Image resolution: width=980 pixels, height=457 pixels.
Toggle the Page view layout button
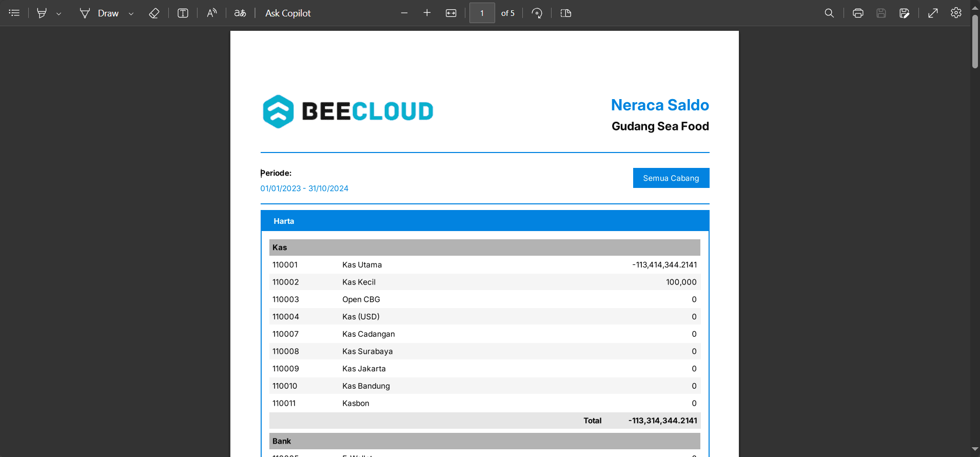click(566, 13)
